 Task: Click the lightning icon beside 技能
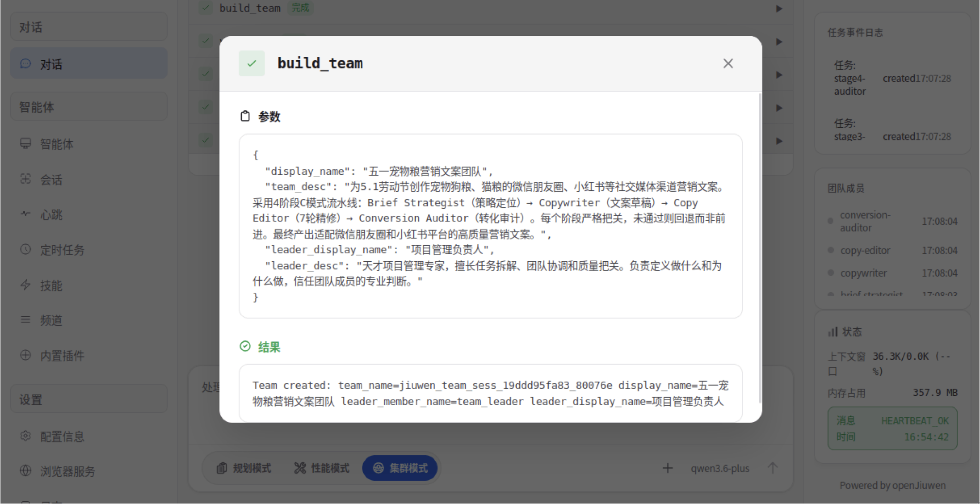point(25,285)
